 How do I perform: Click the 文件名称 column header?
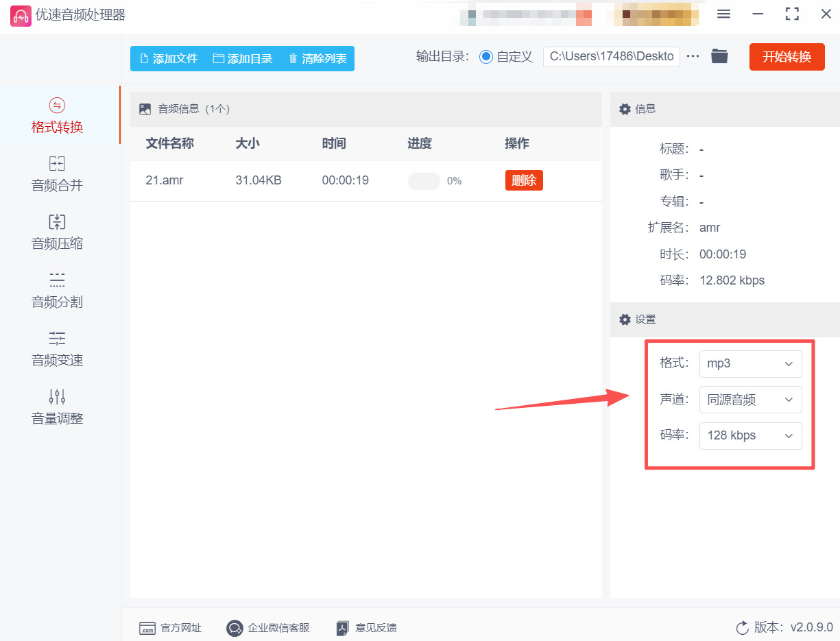coord(170,143)
